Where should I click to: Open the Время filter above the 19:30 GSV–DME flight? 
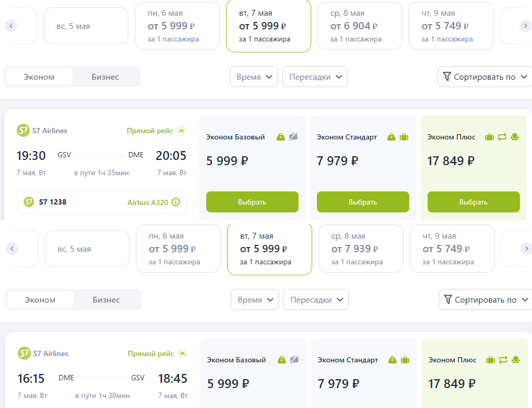coord(254,77)
